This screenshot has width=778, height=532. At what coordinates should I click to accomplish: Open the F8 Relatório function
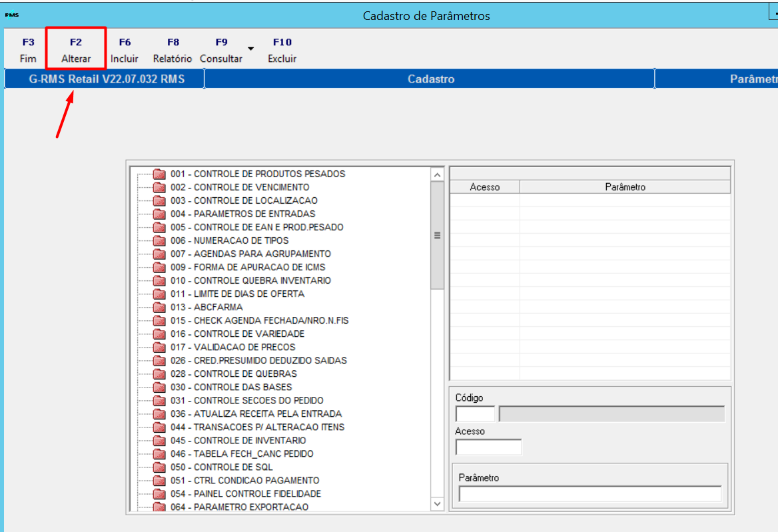pyautogui.click(x=173, y=50)
